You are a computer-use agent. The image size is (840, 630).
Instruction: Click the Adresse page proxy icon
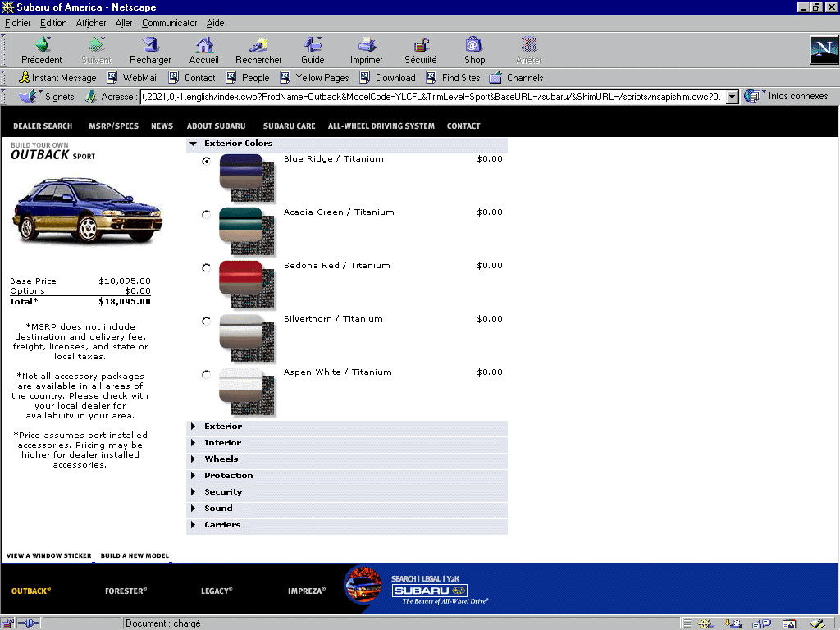coord(90,97)
